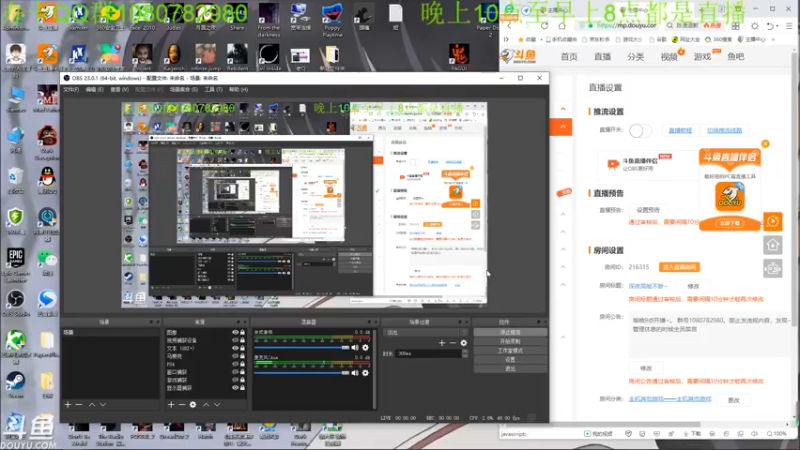Click the browser address bar URL

point(627,26)
